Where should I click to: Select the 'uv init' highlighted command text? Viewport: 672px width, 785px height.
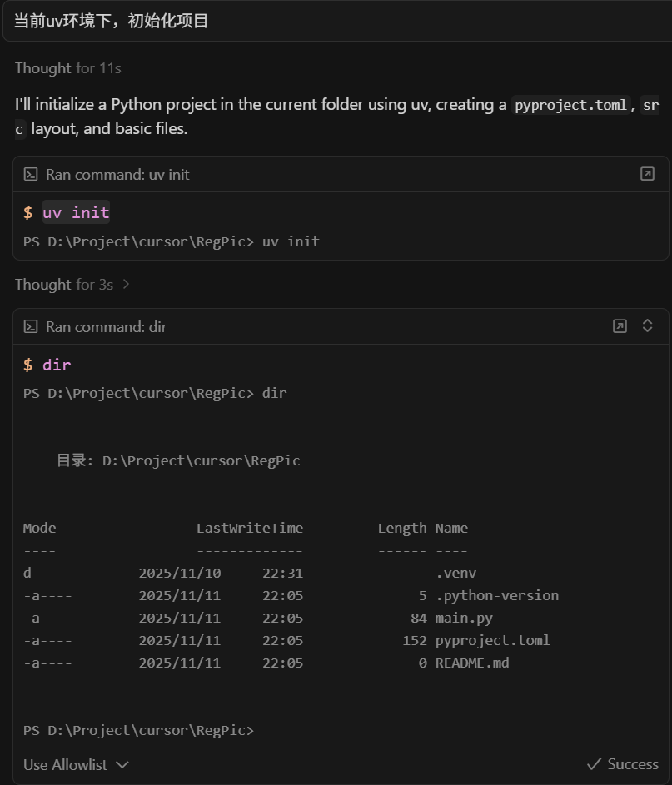76,212
